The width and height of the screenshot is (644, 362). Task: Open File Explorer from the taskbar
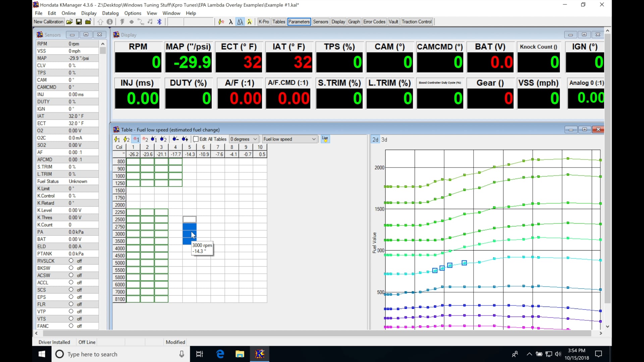coord(239,354)
